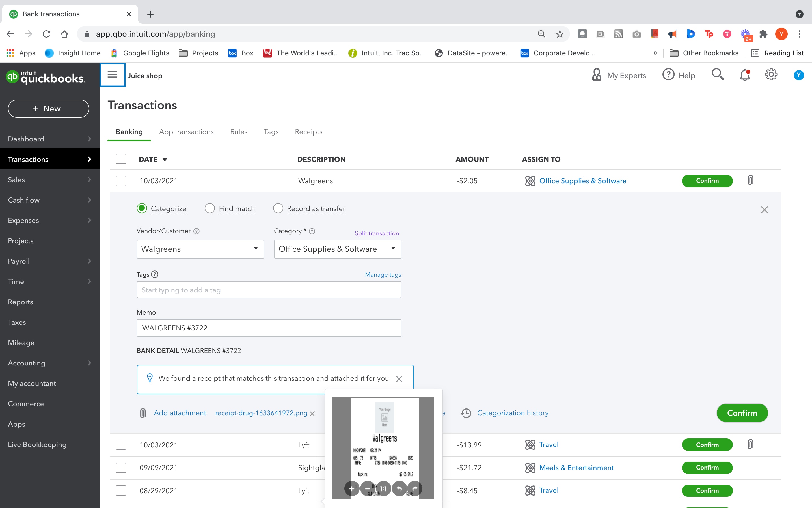Zoom in on the receipt preview
This screenshot has width=812, height=508.
tap(352, 488)
